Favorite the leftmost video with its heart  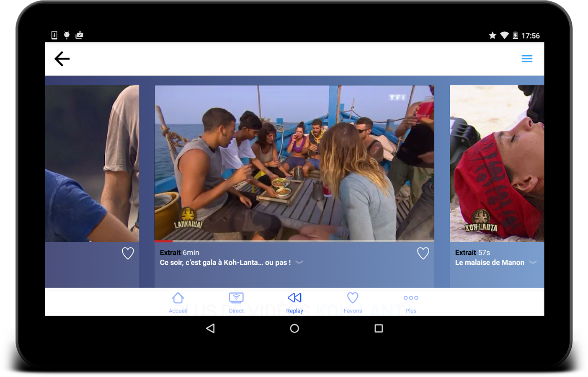click(128, 253)
